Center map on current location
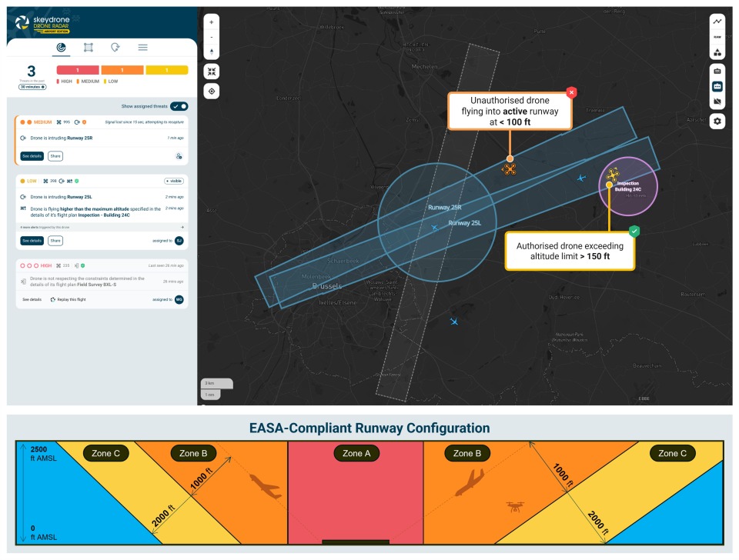 [212, 91]
